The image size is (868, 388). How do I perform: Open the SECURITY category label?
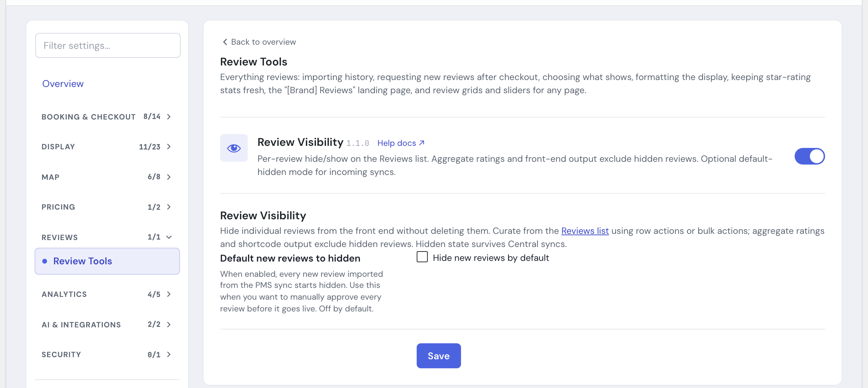[61, 354]
